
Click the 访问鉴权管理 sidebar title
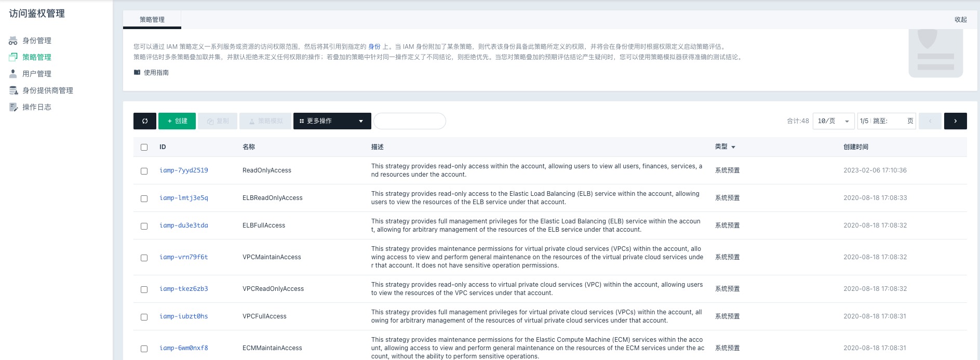point(37,14)
